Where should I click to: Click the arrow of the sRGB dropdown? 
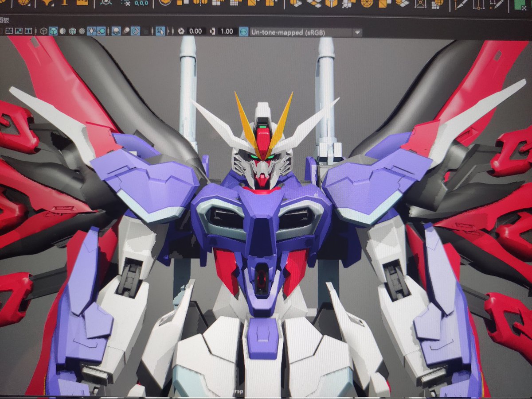tap(357, 32)
